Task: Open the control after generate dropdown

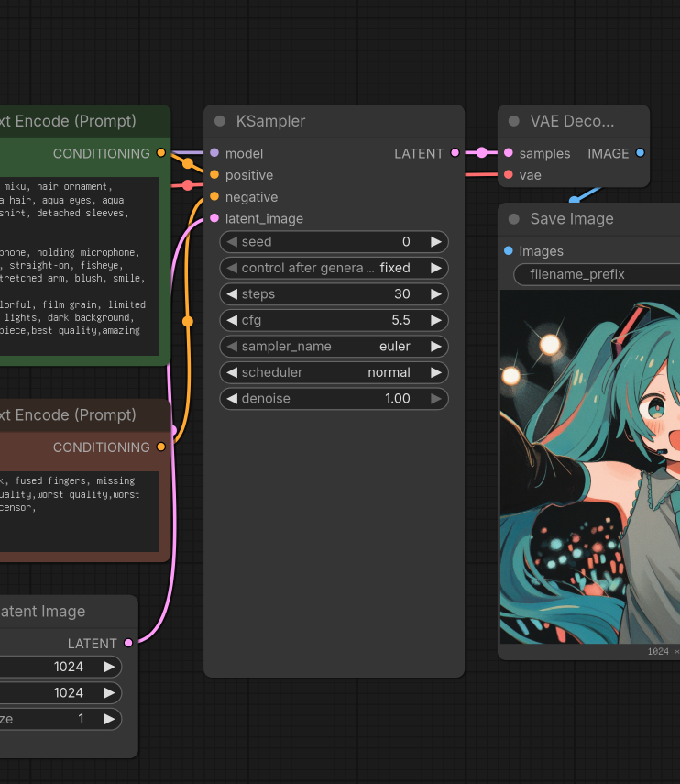Action: pos(334,268)
